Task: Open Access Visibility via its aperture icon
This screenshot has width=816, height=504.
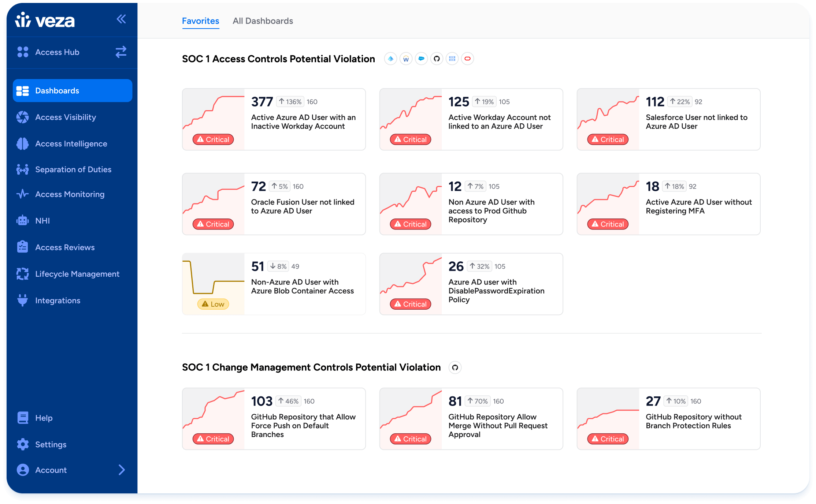Action: pyautogui.click(x=23, y=117)
